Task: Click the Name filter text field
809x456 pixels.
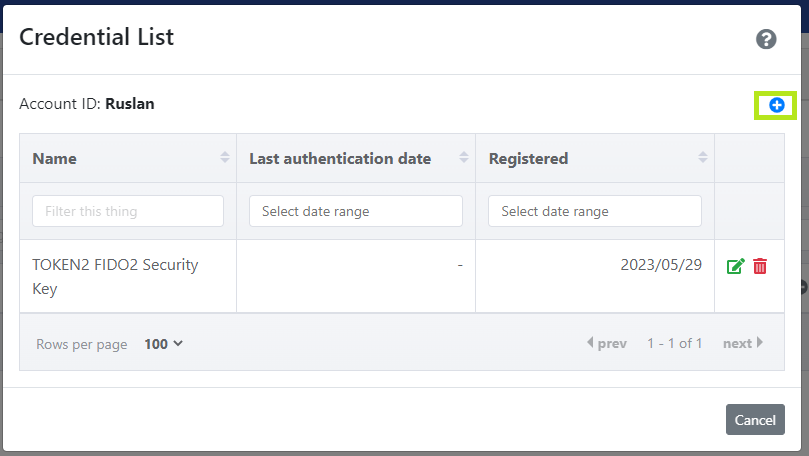Action: tap(128, 211)
